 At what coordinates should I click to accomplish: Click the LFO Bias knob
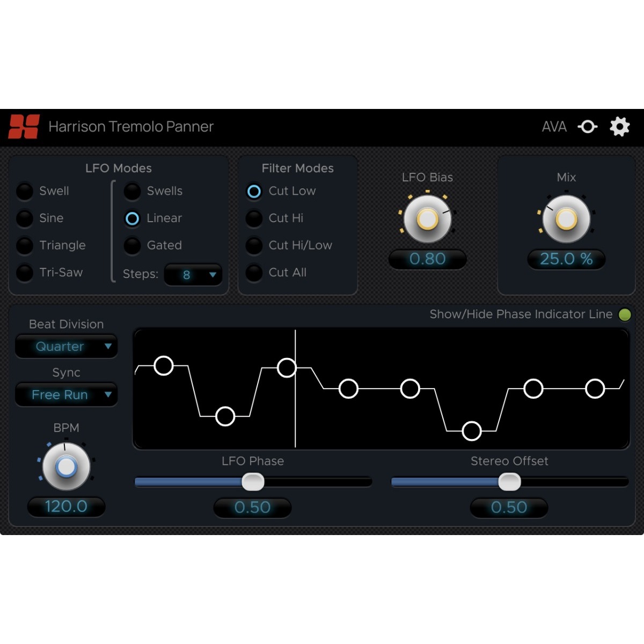click(427, 219)
